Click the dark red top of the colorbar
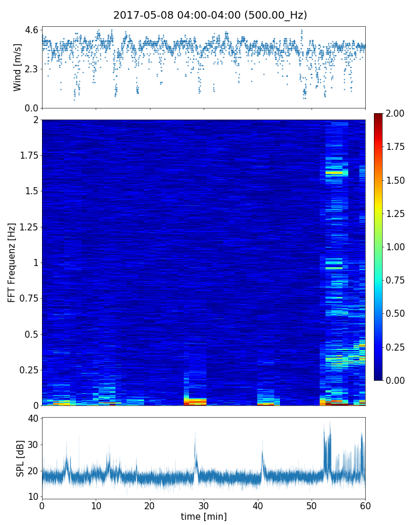 (379, 116)
